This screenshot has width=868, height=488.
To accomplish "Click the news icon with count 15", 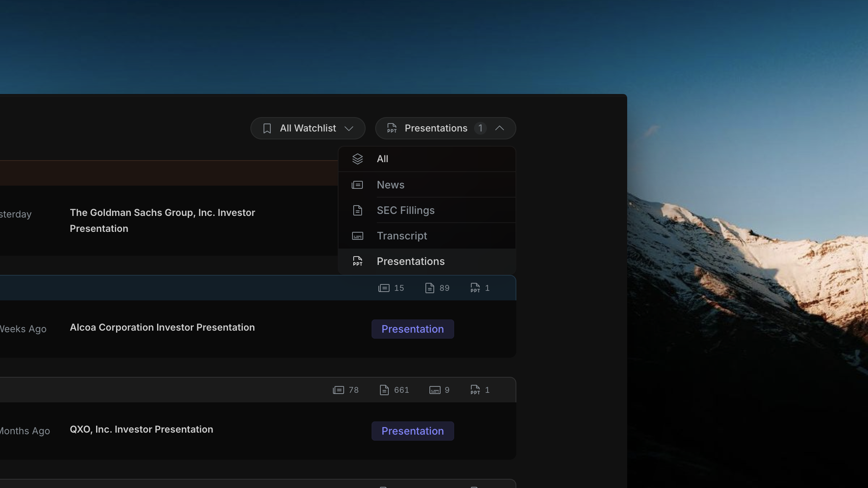I will click(x=384, y=288).
